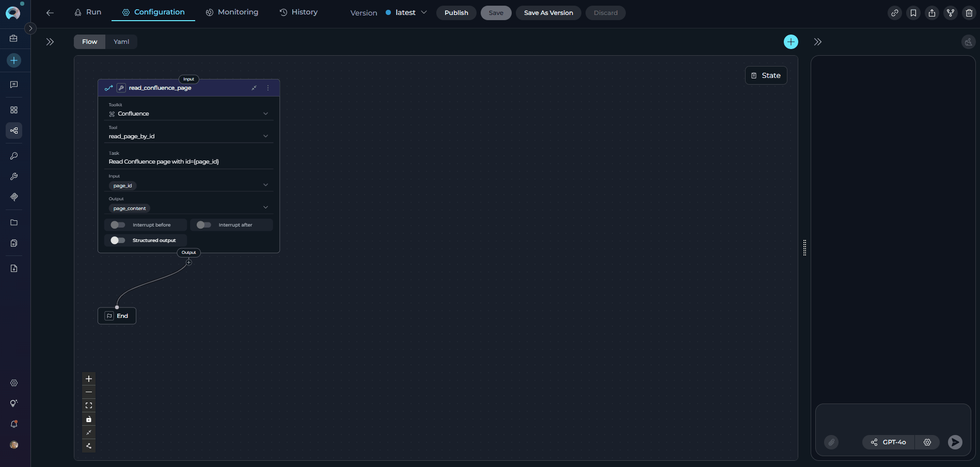Enable the Interrupt after toggle
The height and width of the screenshot is (467, 980).
203,225
